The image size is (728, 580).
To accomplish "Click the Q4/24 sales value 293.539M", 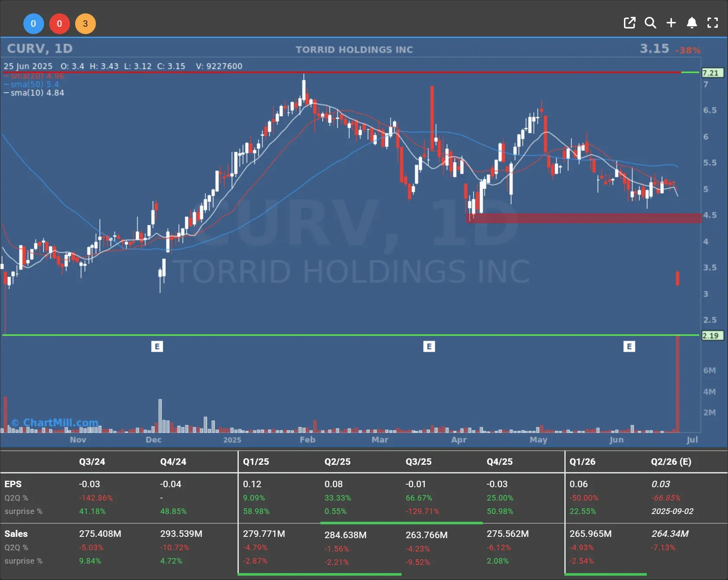I will point(181,534).
